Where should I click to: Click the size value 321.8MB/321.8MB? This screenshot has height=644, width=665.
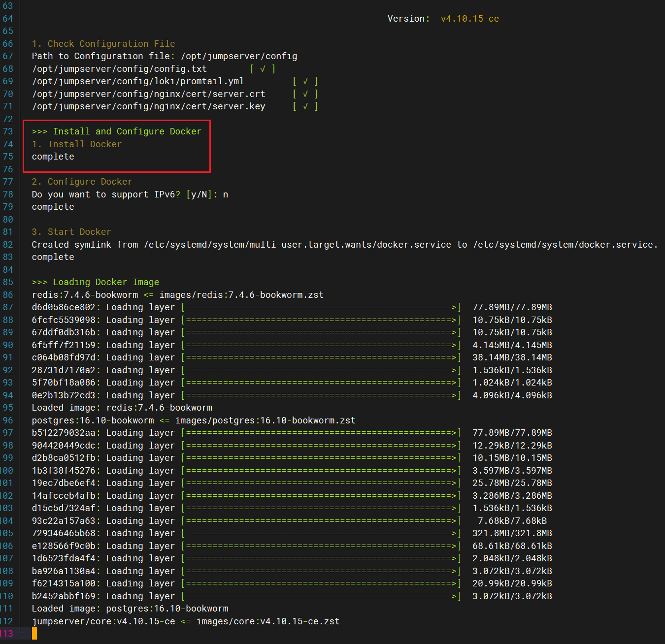512,533
